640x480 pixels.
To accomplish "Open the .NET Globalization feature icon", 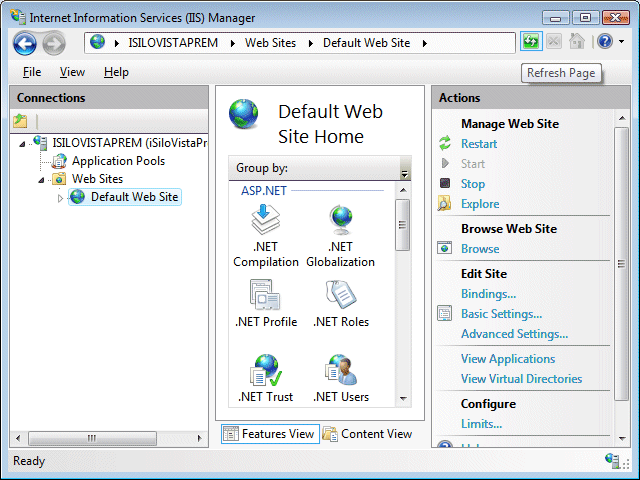I will click(x=340, y=220).
